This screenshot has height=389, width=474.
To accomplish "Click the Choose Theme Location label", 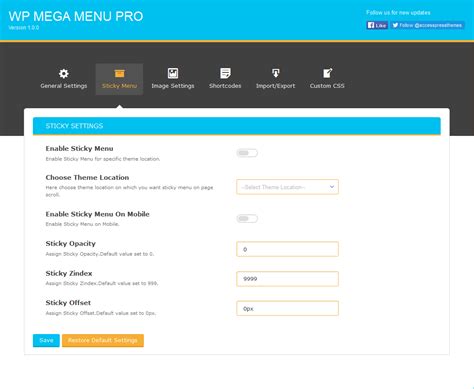I will pos(87,178).
